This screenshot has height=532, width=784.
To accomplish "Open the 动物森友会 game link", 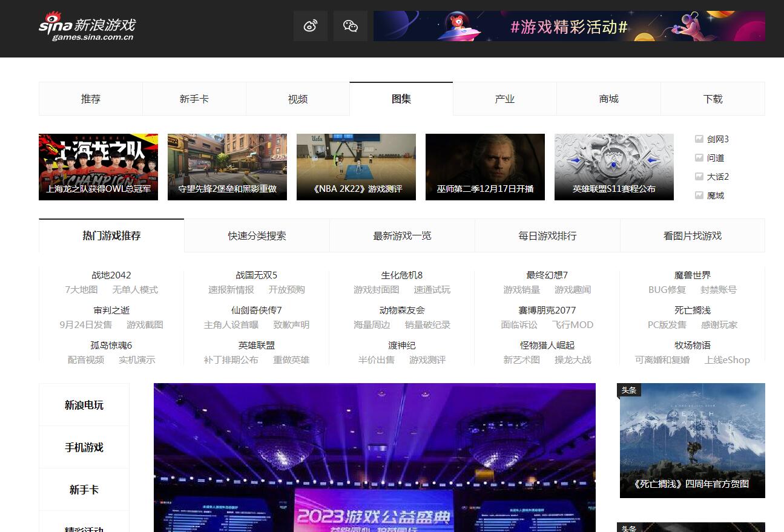I will pyautogui.click(x=402, y=310).
